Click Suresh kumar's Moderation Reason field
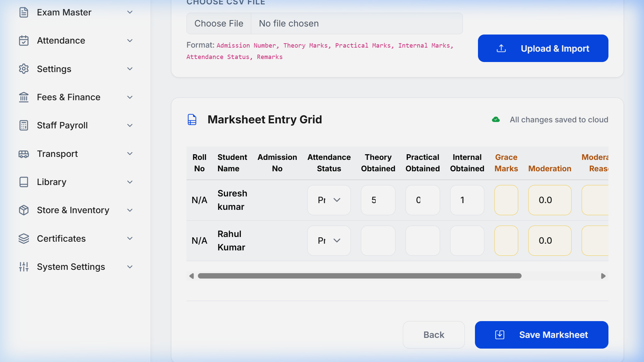 point(595,200)
